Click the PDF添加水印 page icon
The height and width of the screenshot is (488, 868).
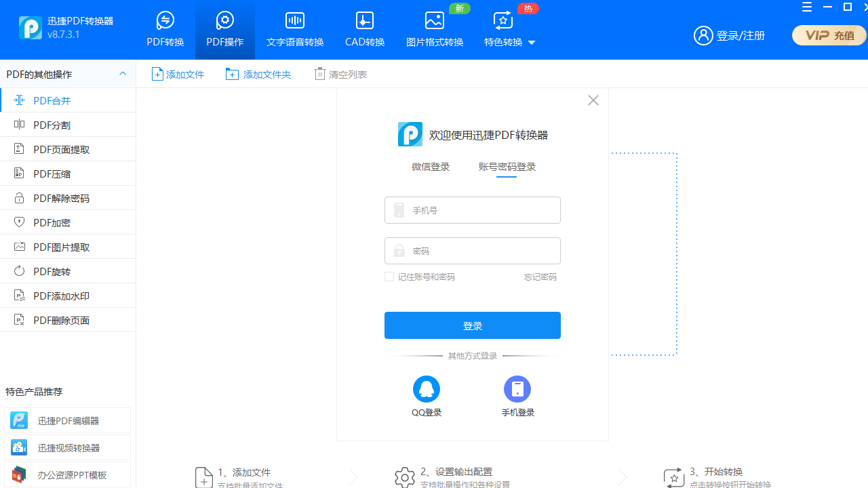[20, 296]
